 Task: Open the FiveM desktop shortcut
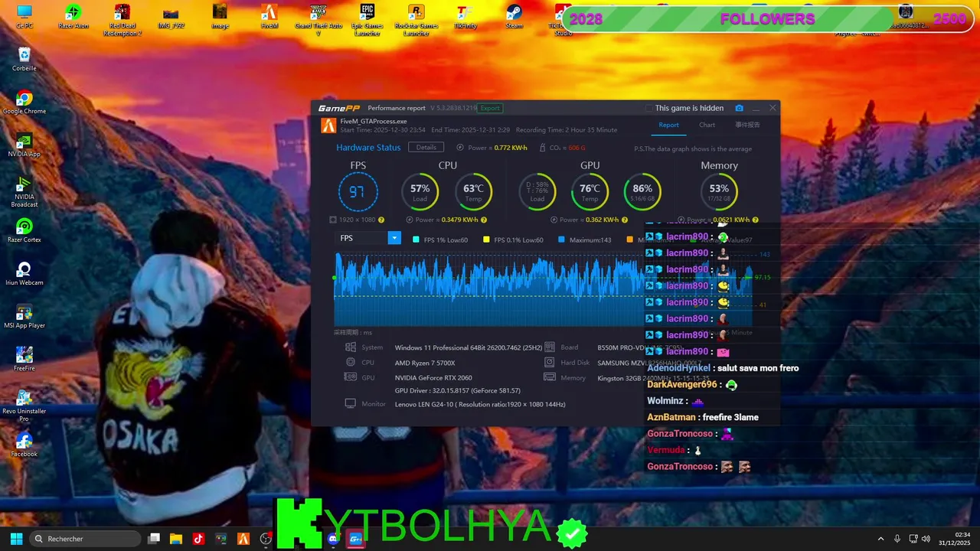pos(269,16)
